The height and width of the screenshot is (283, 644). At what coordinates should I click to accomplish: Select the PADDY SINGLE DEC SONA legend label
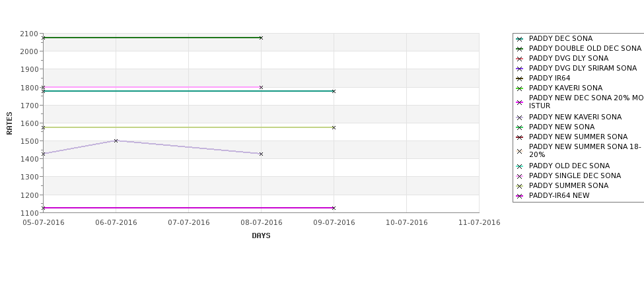575,175
